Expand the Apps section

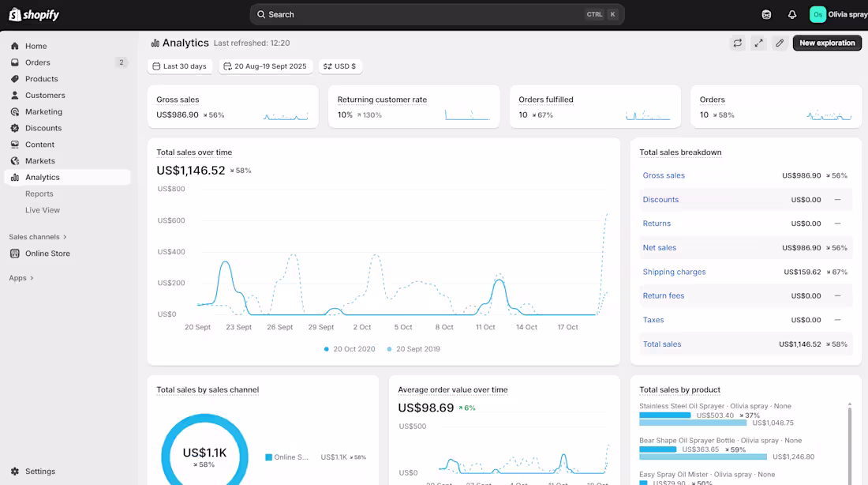pos(21,278)
